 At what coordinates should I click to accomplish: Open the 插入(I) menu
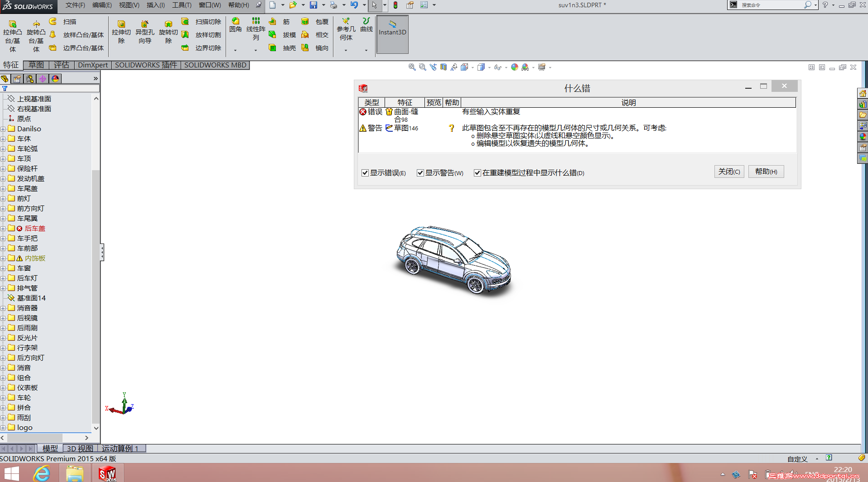(155, 5)
